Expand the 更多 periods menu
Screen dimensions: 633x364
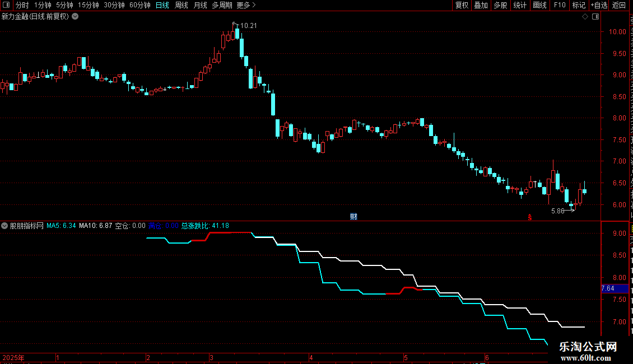[x=246, y=5]
